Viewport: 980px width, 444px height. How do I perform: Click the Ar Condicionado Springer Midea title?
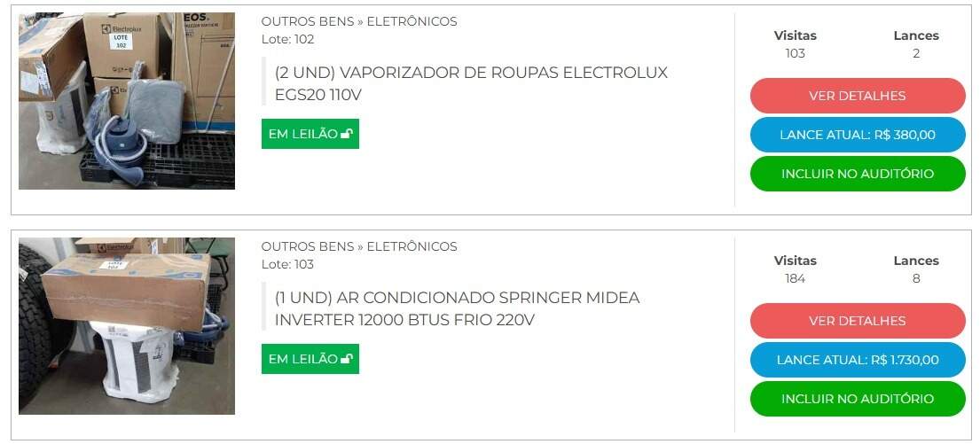[457, 308]
